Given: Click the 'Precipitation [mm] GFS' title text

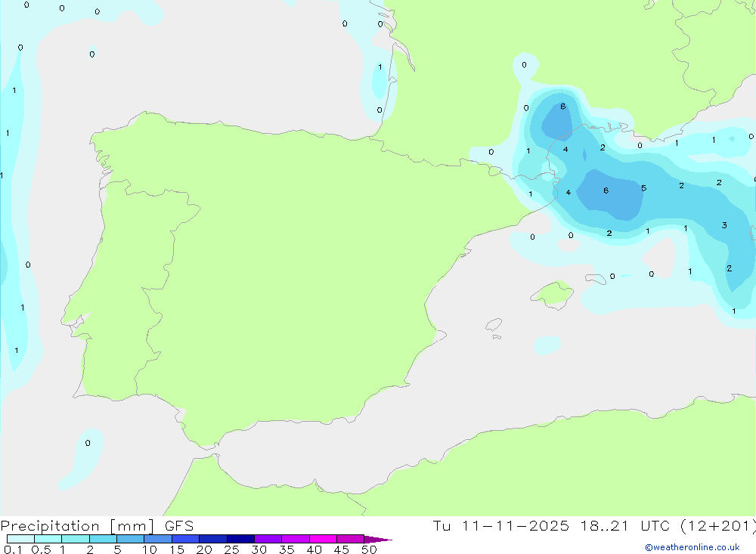Looking at the screenshot, I should point(97,526).
